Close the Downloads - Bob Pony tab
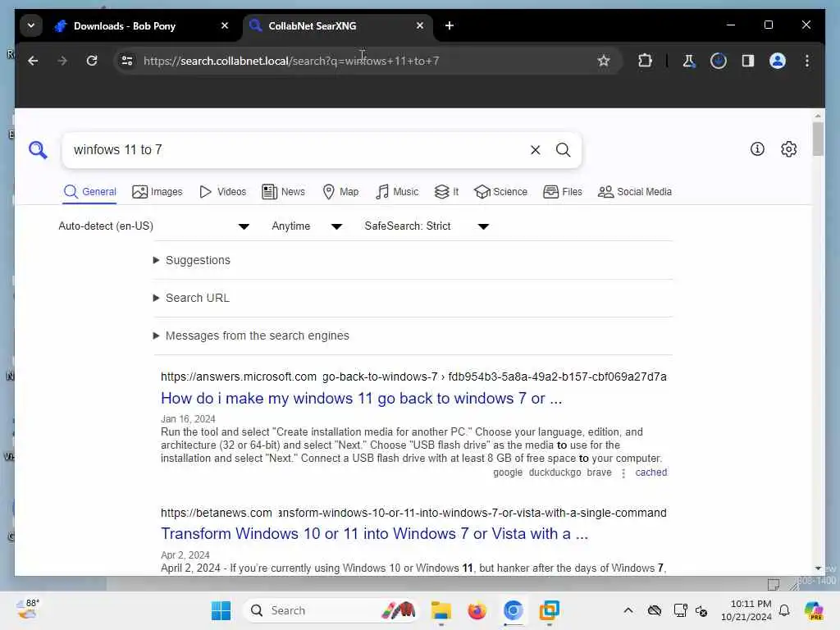This screenshot has height=630, width=840. coord(225,25)
